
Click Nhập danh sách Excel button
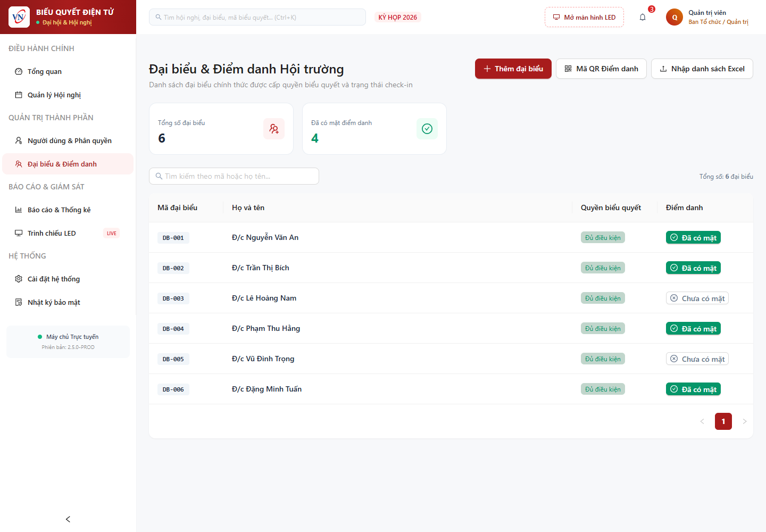click(702, 69)
